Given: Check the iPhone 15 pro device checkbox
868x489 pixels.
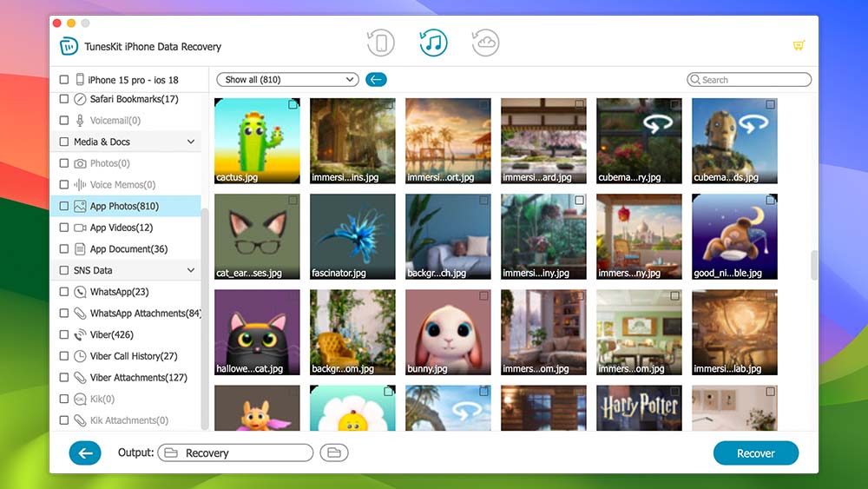Looking at the screenshot, I should point(64,80).
